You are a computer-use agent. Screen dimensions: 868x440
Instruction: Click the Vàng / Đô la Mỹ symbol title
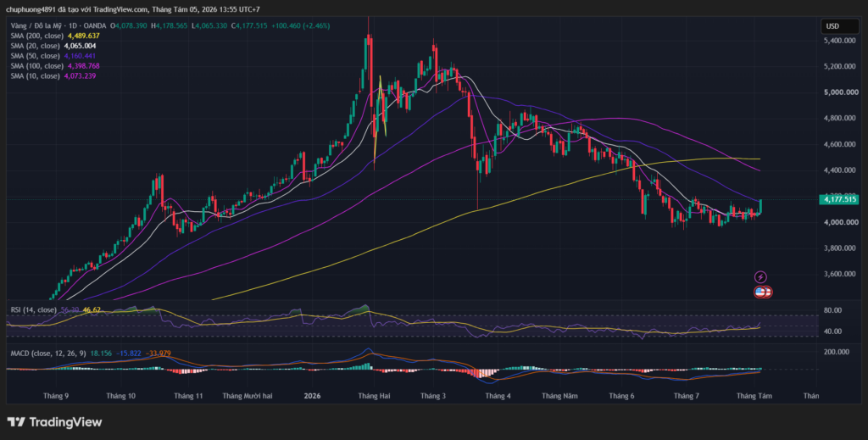[x=37, y=26]
